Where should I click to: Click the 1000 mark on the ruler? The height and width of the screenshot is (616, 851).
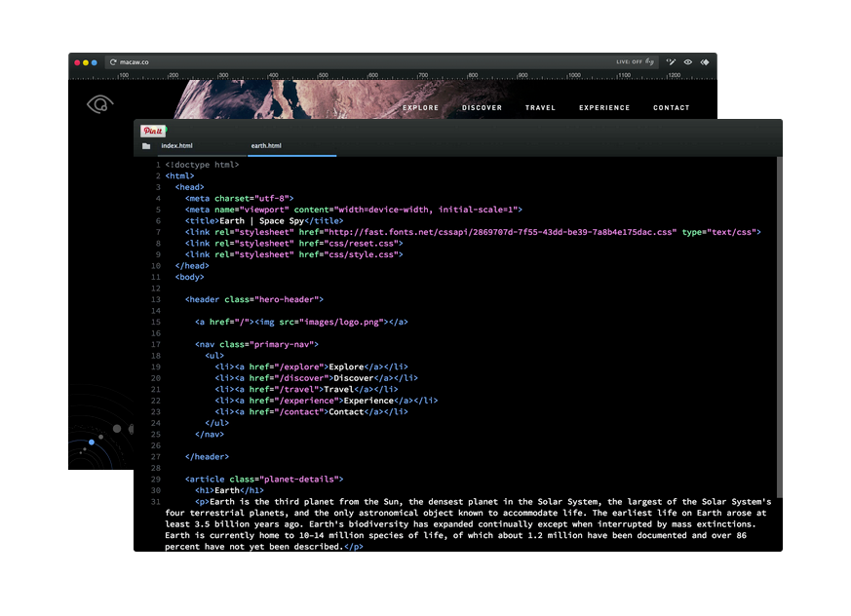click(x=575, y=75)
